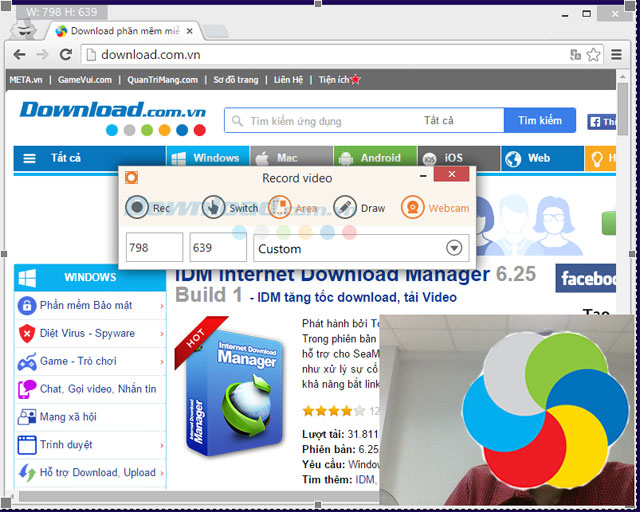The height and width of the screenshot is (512, 640).
Task: Click the Tìm kiếm ứng dụng search field
Action: point(322,121)
